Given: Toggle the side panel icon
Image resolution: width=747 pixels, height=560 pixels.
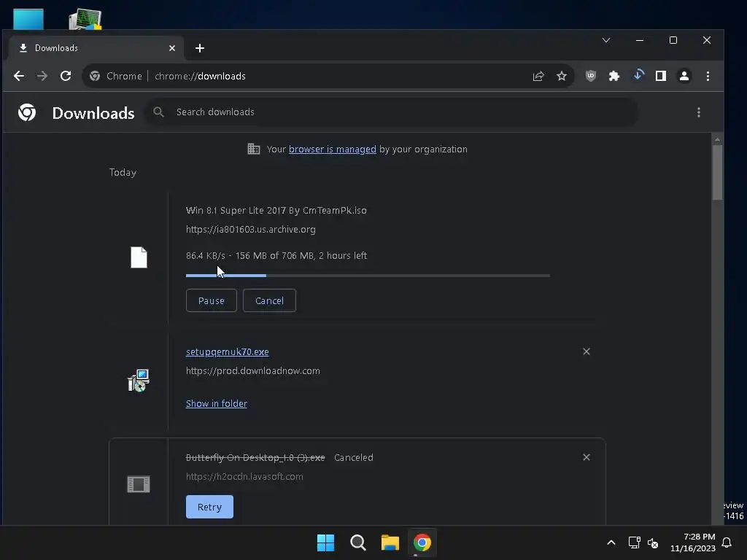Looking at the screenshot, I should [661, 76].
